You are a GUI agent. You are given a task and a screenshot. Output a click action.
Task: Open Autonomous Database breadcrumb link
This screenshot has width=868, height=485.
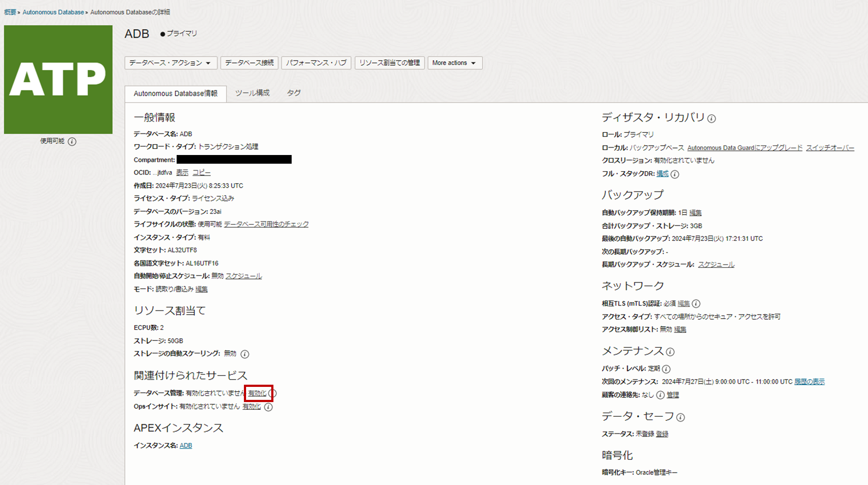pos(53,12)
